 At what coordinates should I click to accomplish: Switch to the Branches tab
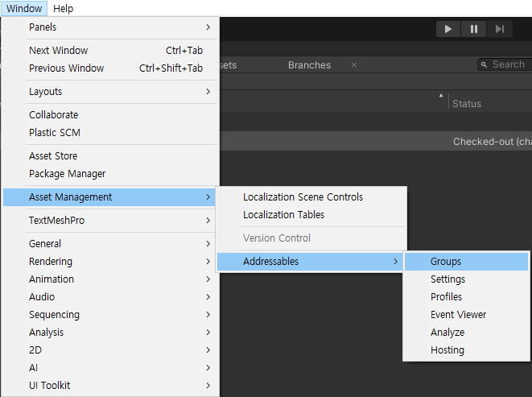point(309,65)
